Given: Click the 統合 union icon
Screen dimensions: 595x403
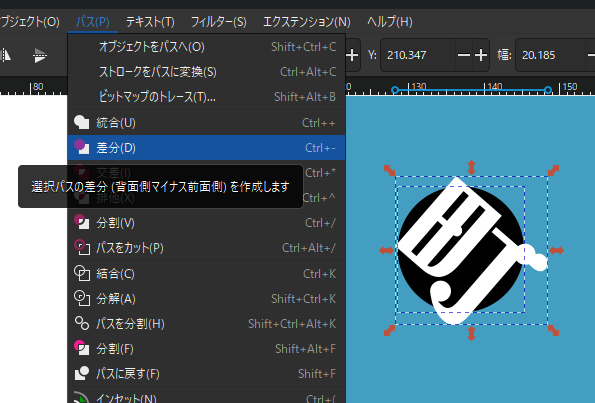Looking at the screenshot, I should click(81, 123).
